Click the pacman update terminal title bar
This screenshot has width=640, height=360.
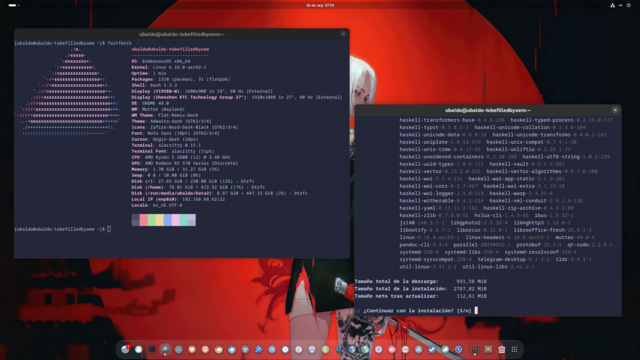pyautogui.click(x=488, y=110)
